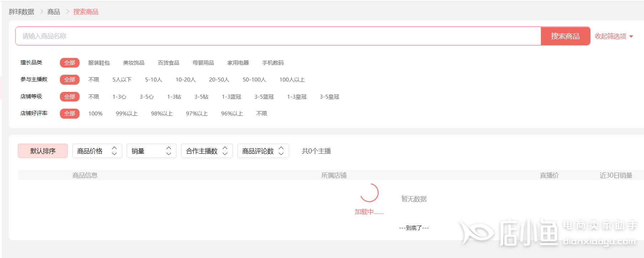Choose 5人以下 streamer count
The image size is (644, 258).
122,80
